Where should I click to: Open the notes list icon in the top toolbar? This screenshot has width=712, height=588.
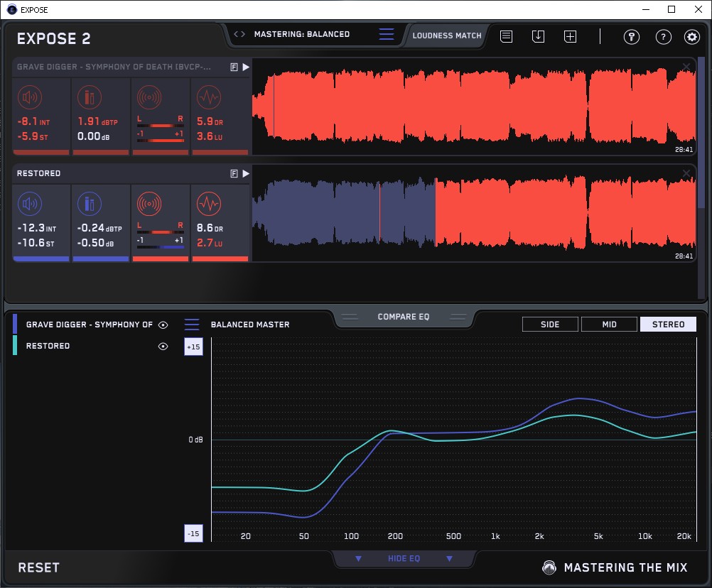pyautogui.click(x=507, y=36)
